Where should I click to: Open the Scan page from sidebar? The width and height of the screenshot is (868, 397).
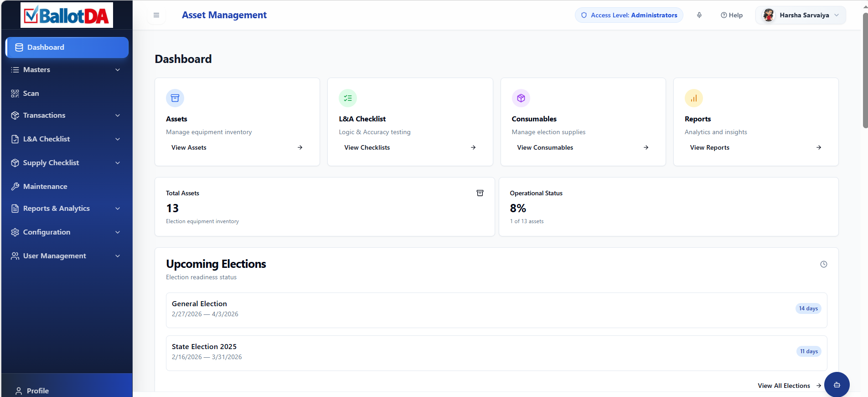click(31, 94)
